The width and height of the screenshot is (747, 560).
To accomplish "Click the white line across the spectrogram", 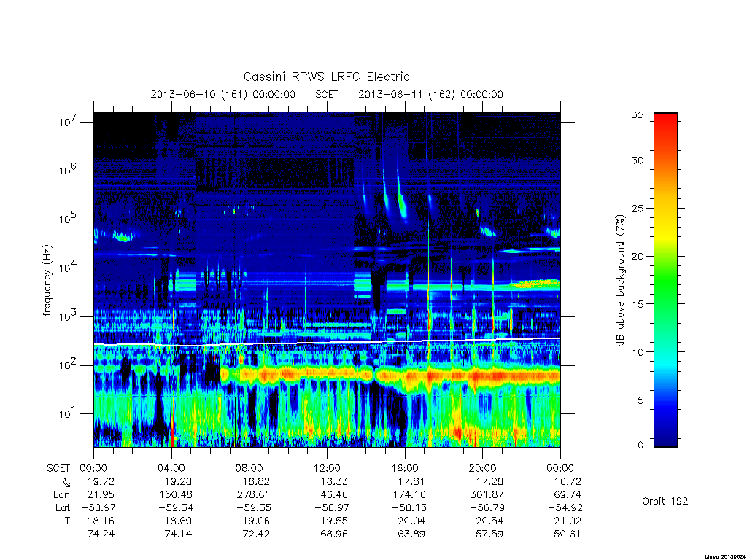I will [x=327, y=342].
